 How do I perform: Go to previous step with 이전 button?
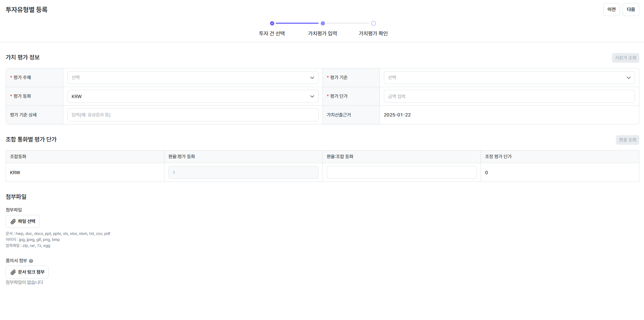[x=612, y=9]
